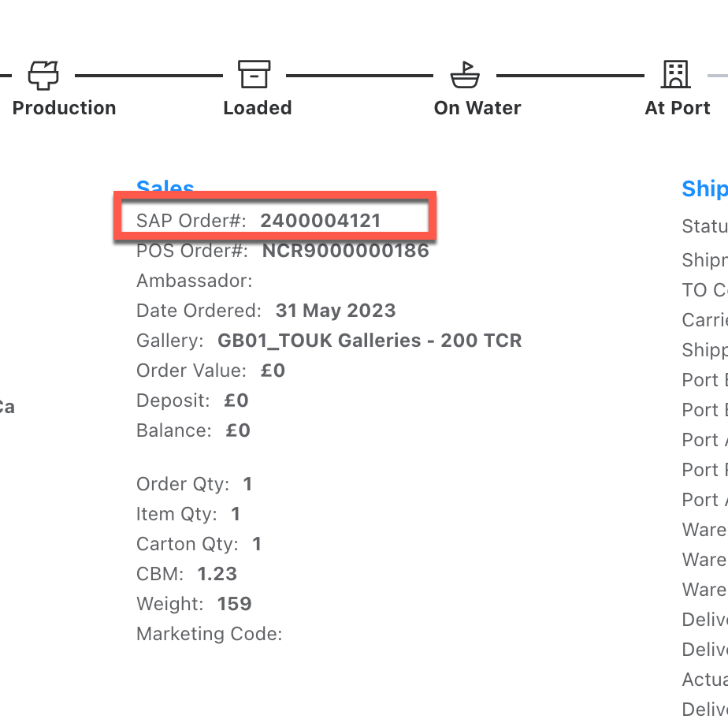Image resolution: width=728 pixels, height=719 pixels.
Task: Click the Deposit amount
Action: point(236,400)
